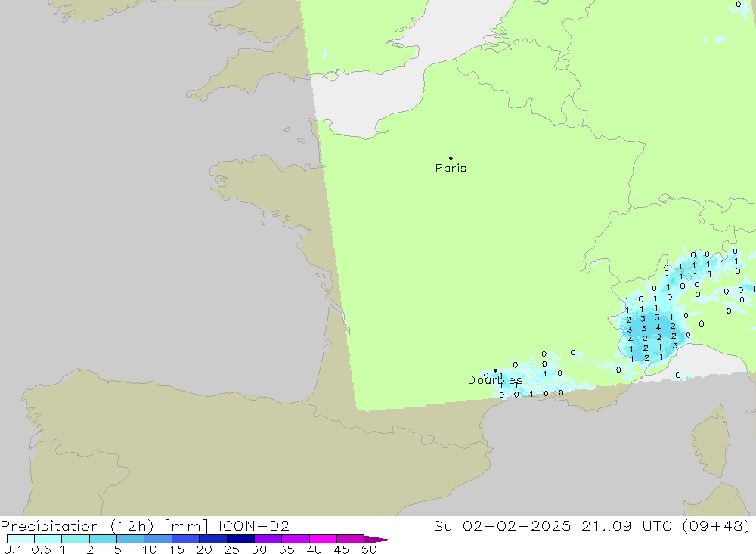Click the 'Paris' city label

(x=451, y=168)
